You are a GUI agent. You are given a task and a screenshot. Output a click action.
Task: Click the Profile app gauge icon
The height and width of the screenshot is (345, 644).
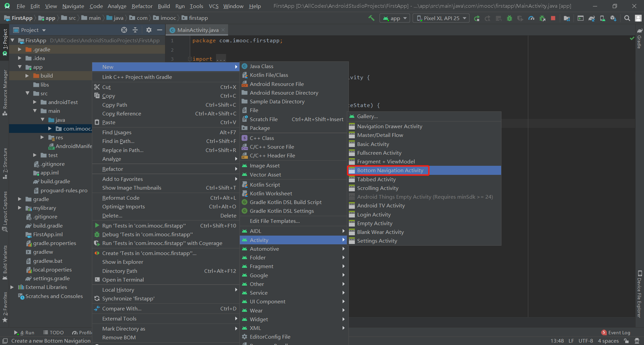(531, 18)
